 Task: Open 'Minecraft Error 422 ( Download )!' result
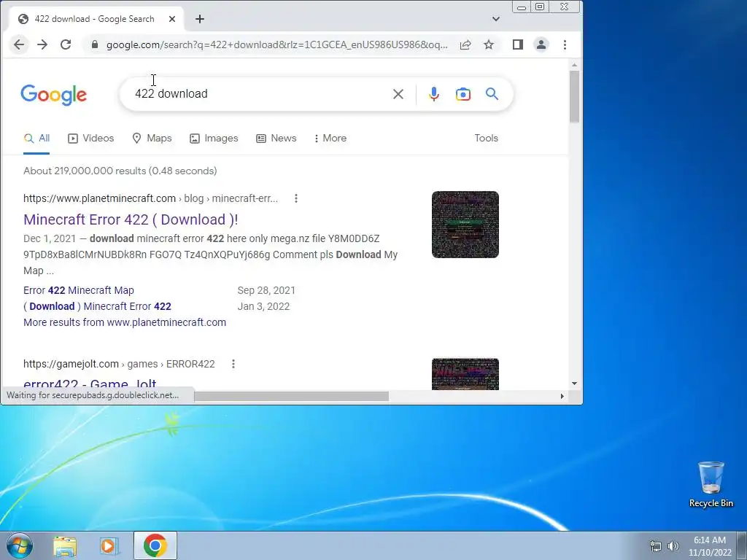(131, 219)
